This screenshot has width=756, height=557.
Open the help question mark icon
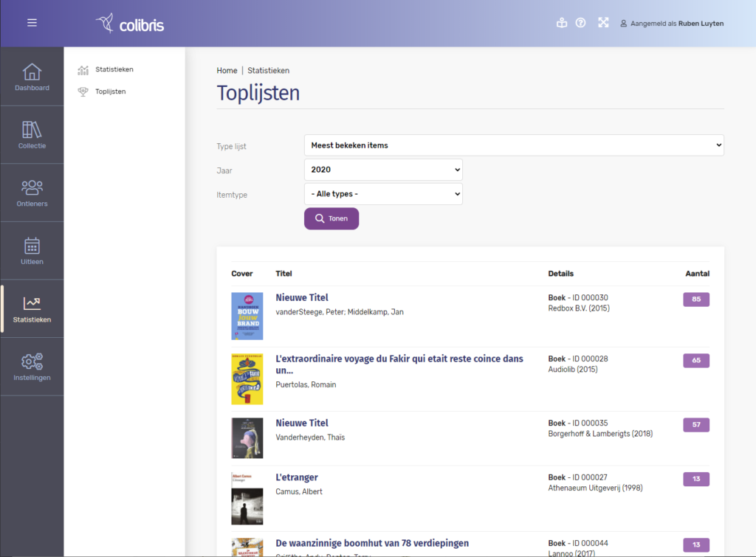click(x=580, y=23)
